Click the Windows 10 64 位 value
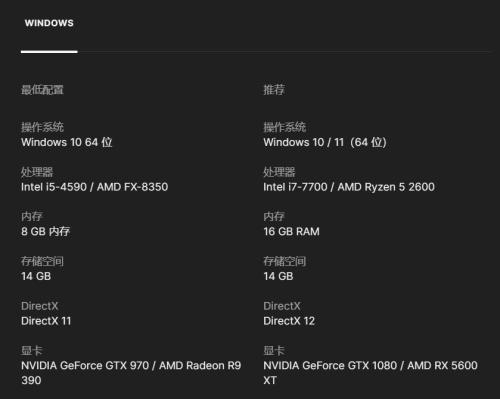Viewport: 500px width, 399px height. (67, 142)
